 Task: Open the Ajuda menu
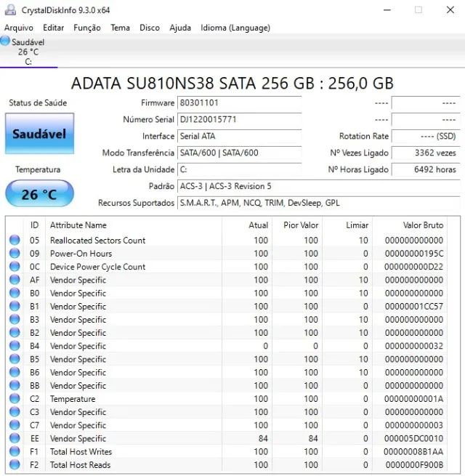[x=180, y=28]
